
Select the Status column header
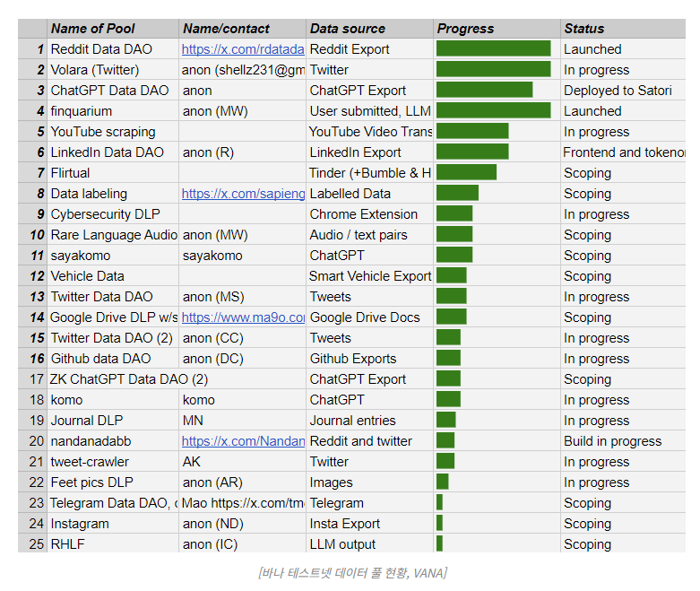pyautogui.click(x=584, y=29)
